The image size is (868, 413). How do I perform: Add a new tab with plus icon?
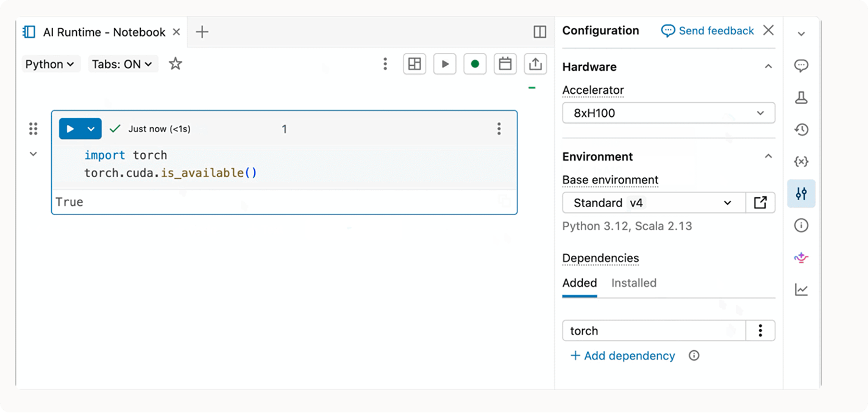[x=202, y=32]
